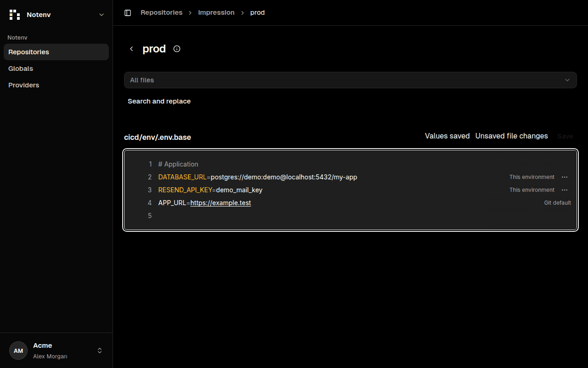Open Repositories in the sidebar
This screenshot has width=588, height=368.
(56, 52)
